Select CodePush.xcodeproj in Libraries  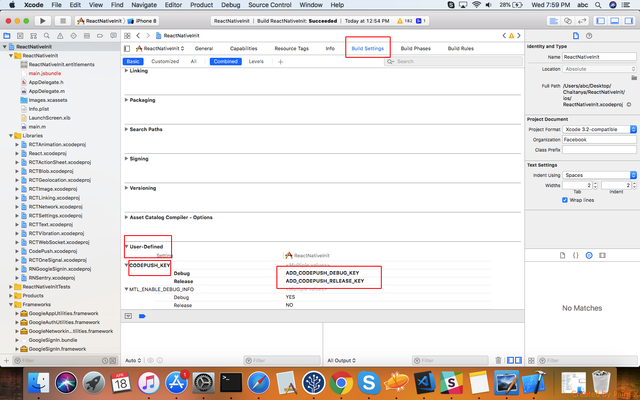pos(53,251)
